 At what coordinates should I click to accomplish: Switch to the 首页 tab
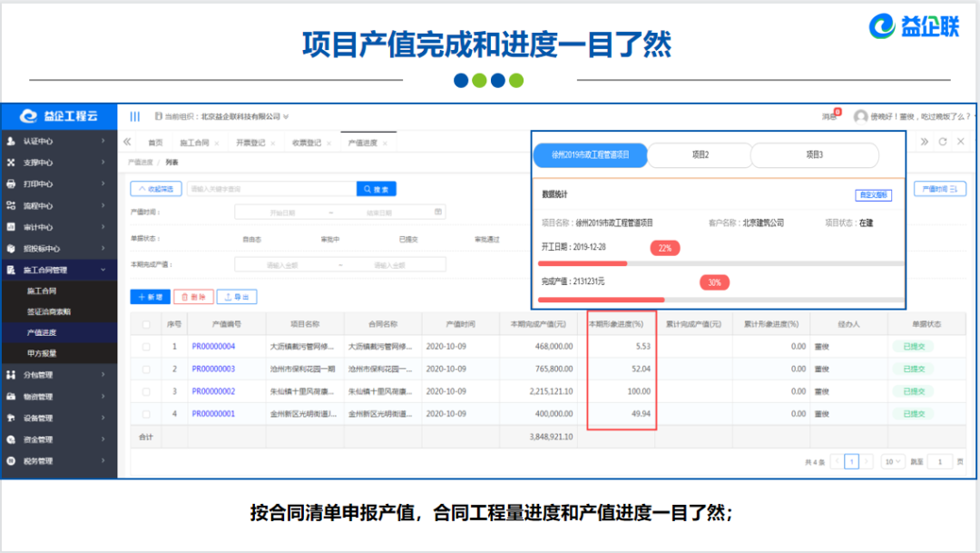[x=155, y=143]
